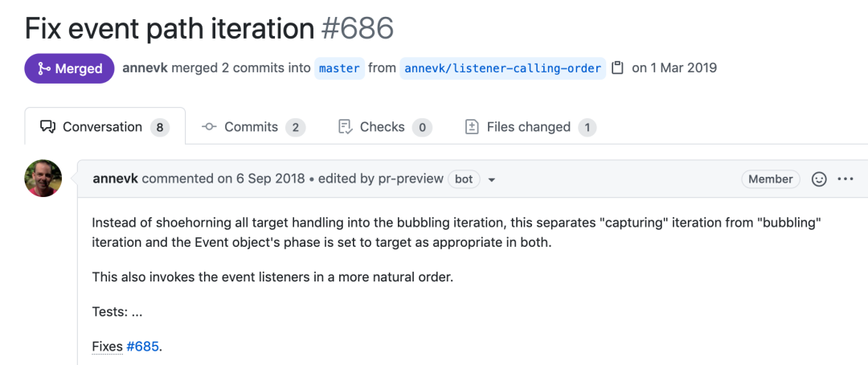
Task: Open the annevk/listener-calling-order branch link
Action: pyautogui.click(x=502, y=68)
